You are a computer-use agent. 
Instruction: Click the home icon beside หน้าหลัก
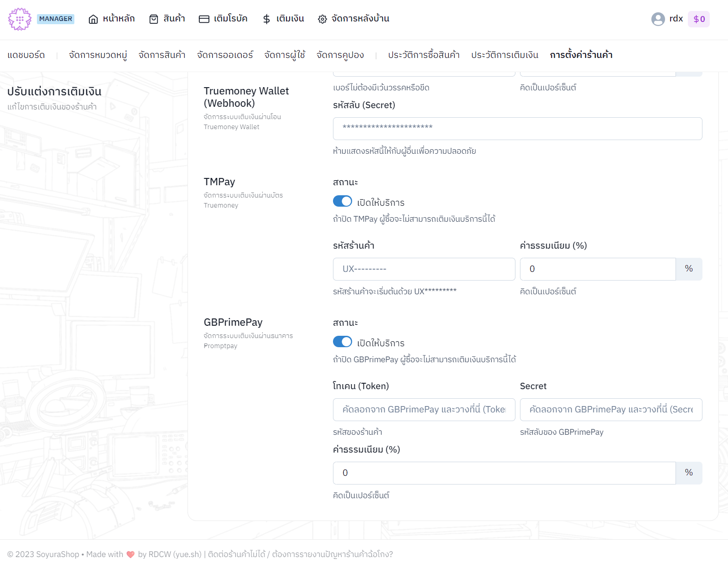pyautogui.click(x=93, y=19)
